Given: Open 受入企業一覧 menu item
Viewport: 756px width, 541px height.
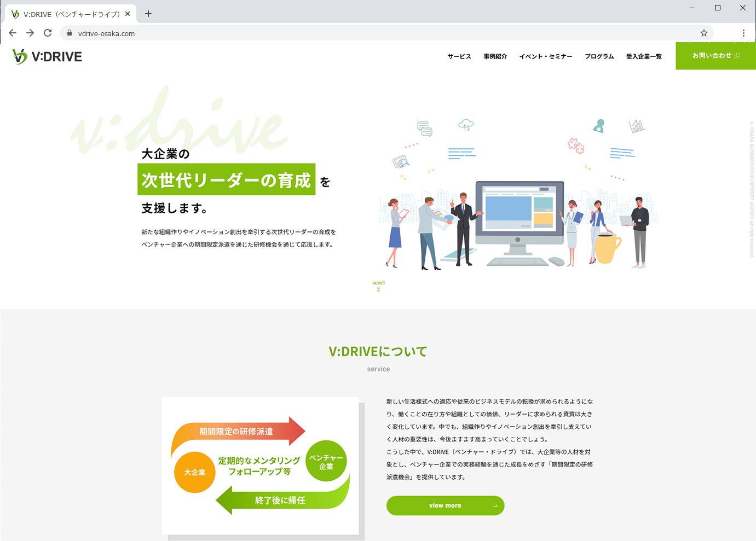Looking at the screenshot, I should [x=644, y=56].
